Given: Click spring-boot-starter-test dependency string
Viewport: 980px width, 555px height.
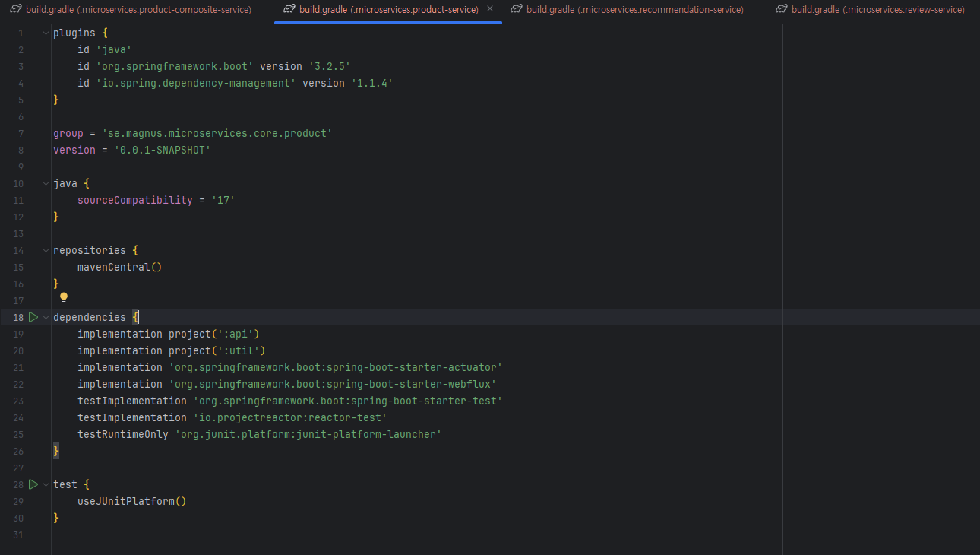Looking at the screenshot, I should [x=348, y=401].
